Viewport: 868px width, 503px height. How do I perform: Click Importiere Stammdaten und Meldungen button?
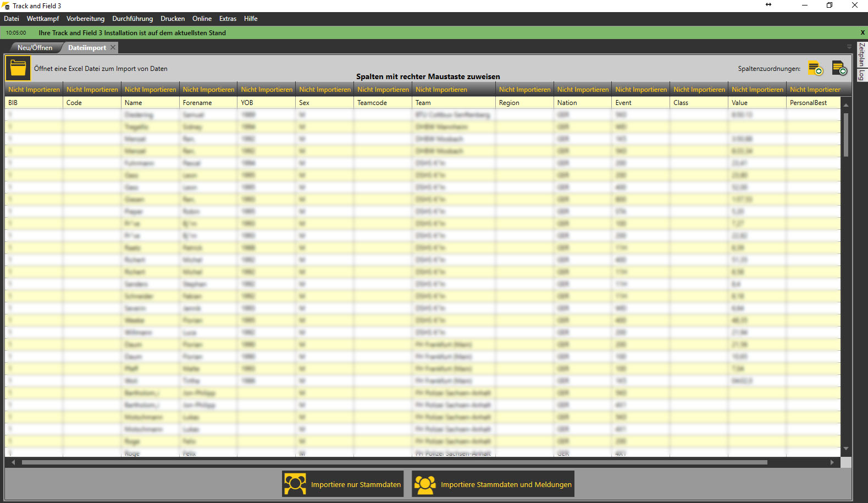[493, 484]
